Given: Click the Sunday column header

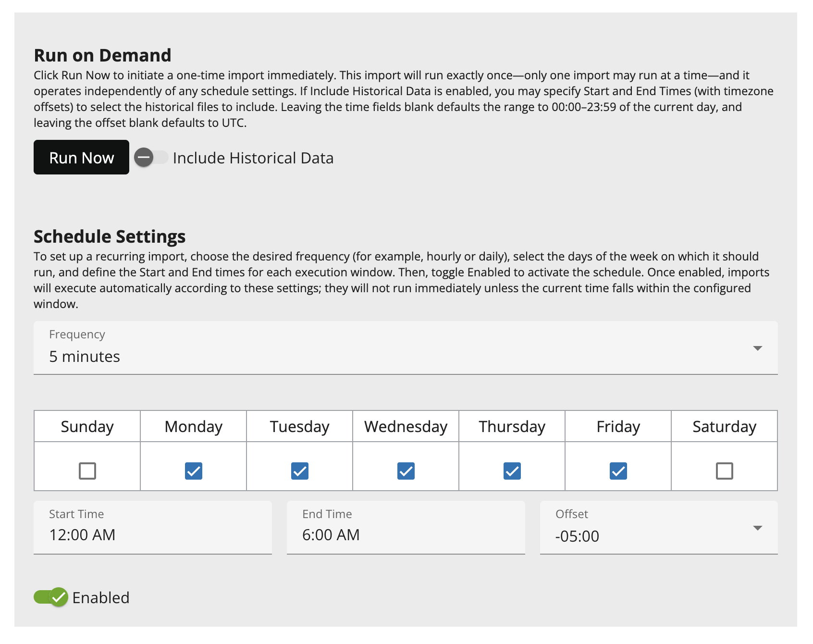Looking at the screenshot, I should (x=87, y=427).
